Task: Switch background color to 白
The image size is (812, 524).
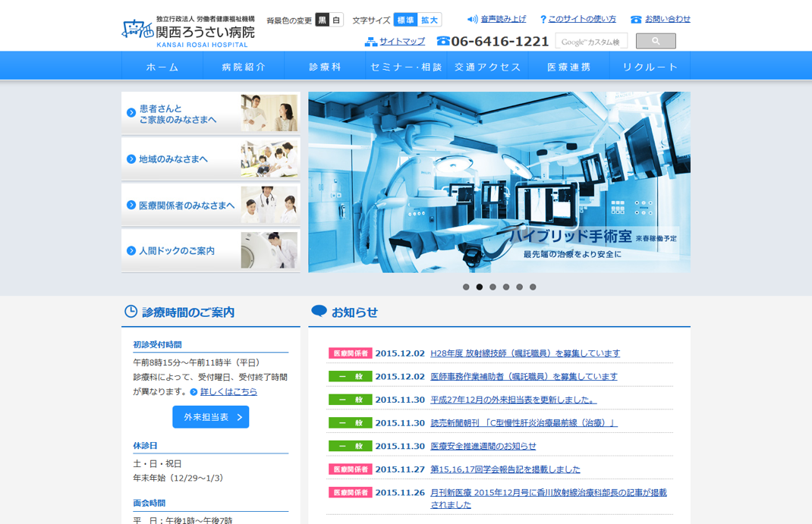Action: (x=337, y=20)
